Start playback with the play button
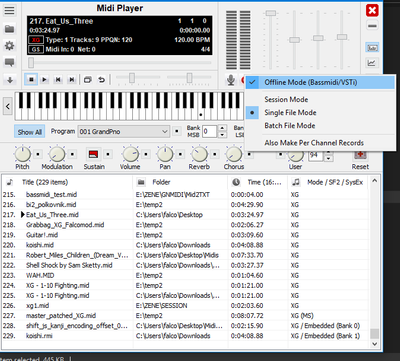The height and width of the screenshot is (361, 400). [44, 80]
